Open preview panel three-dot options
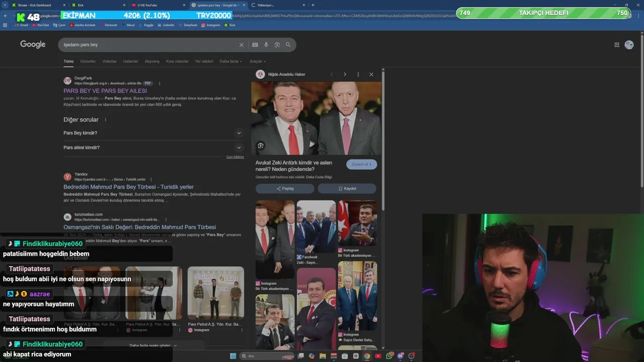Screen dimensions: 644x362 click(358, 74)
